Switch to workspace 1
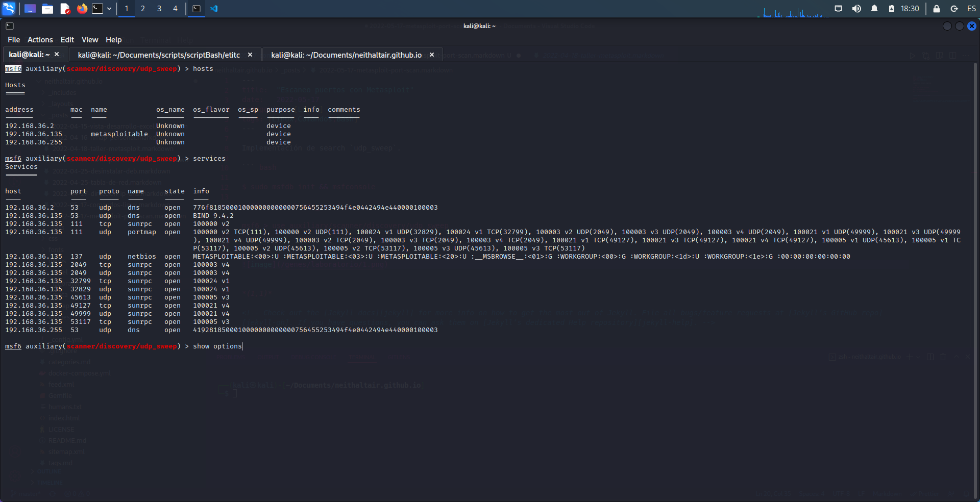The image size is (980, 502). [127, 9]
